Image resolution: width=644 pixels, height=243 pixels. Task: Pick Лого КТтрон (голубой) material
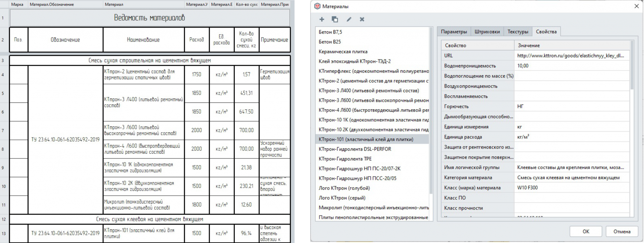click(344, 188)
